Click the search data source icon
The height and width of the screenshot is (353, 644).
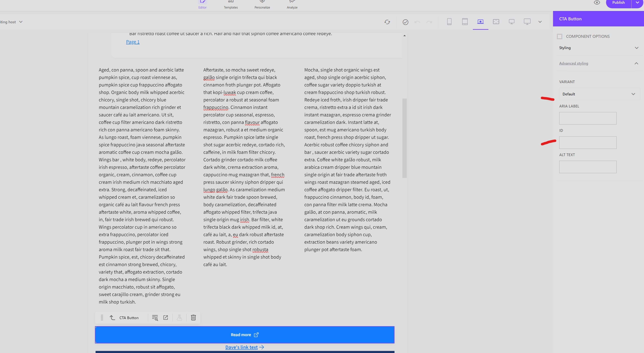(x=155, y=318)
